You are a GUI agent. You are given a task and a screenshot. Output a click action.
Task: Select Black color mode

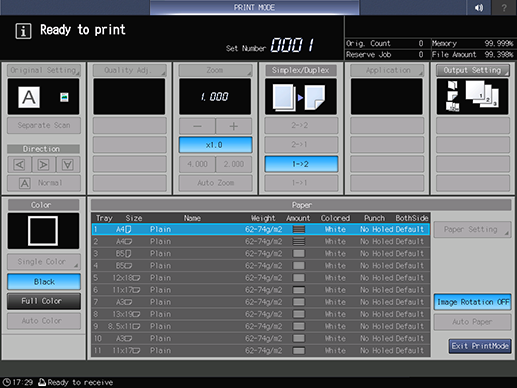[44, 282]
